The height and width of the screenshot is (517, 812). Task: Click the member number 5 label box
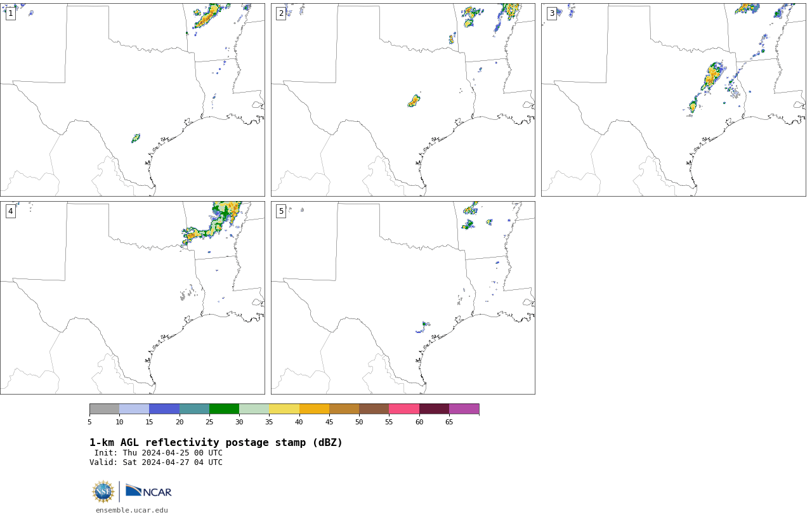point(281,211)
